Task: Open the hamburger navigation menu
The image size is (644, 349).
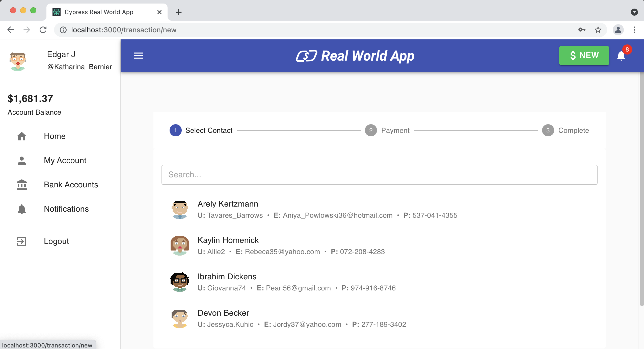Action: [x=139, y=55]
